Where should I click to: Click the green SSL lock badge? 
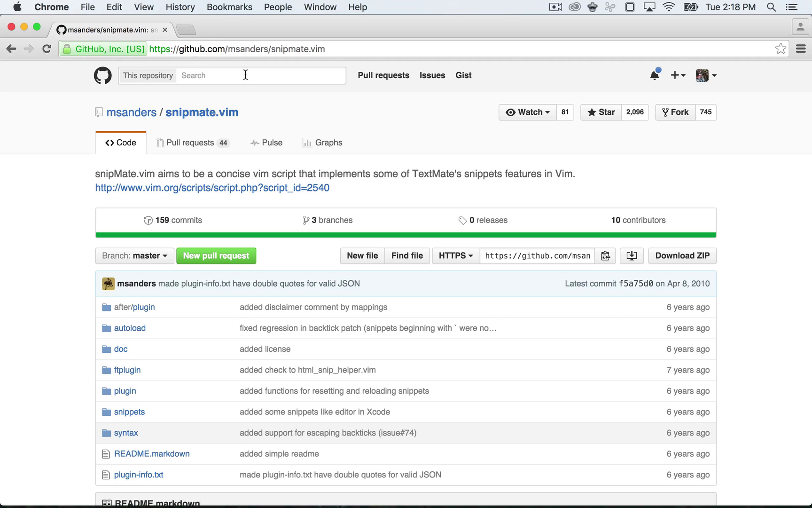pos(103,49)
